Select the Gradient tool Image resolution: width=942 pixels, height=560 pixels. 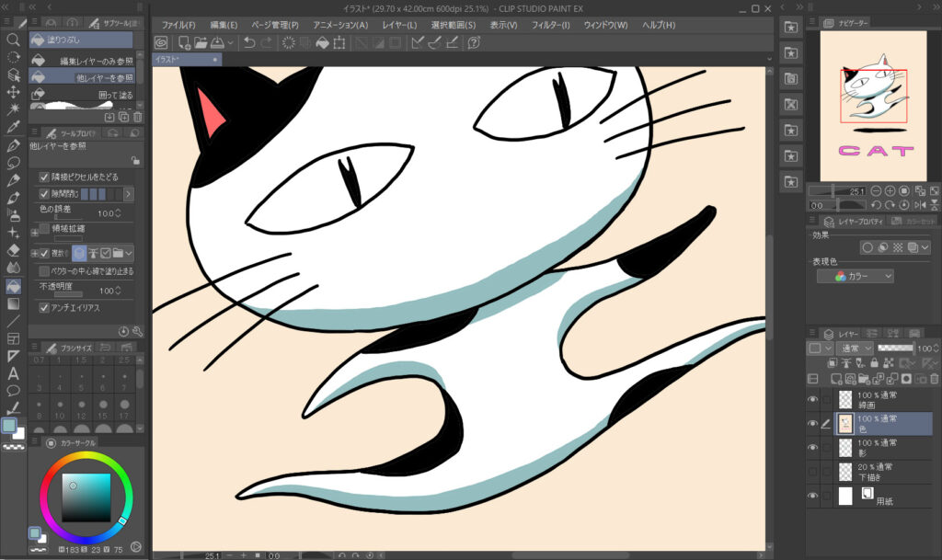tap(14, 303)
